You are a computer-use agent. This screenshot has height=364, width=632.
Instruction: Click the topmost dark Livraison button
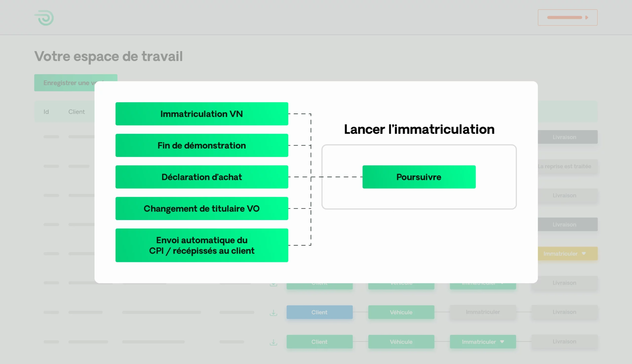(568, 137)
